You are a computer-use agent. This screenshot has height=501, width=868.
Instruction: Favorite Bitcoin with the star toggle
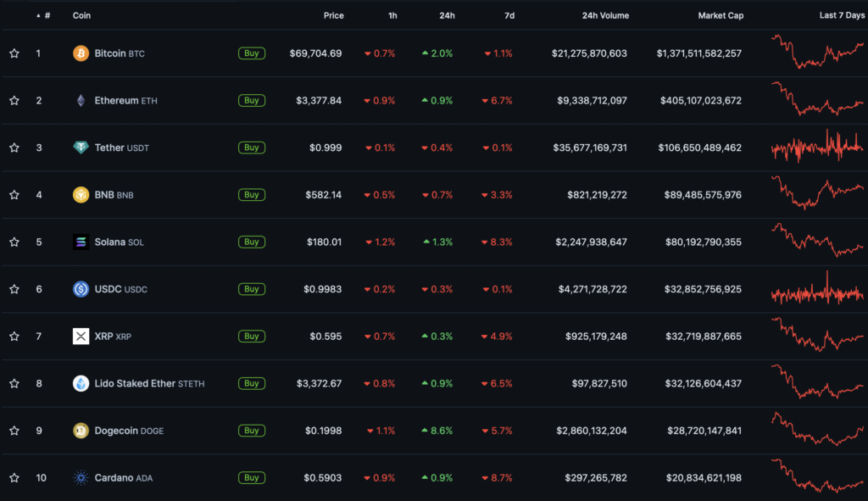pos(14,53)
